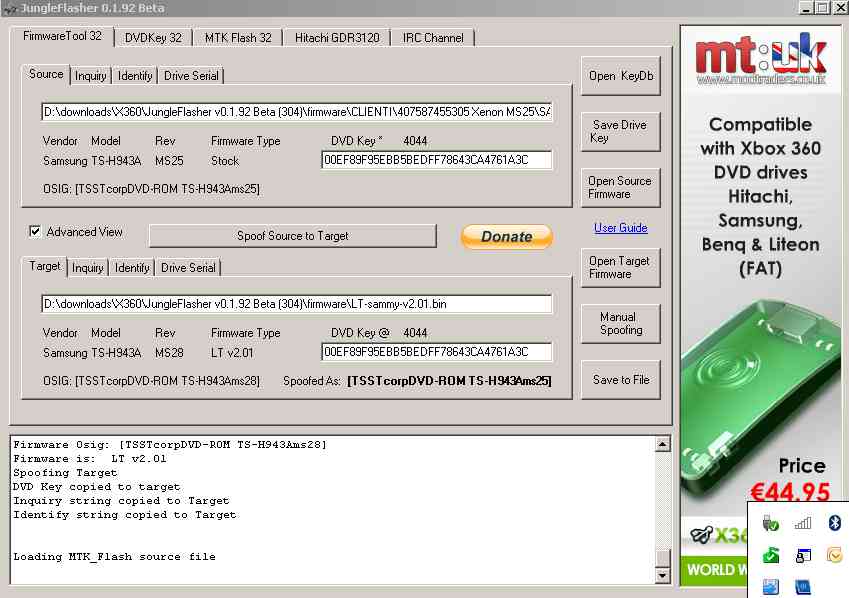Image resolution: width=849 pixels, height=598 pixels.
Task: Open the target Identify sub-tab
Action: [132, 268]
